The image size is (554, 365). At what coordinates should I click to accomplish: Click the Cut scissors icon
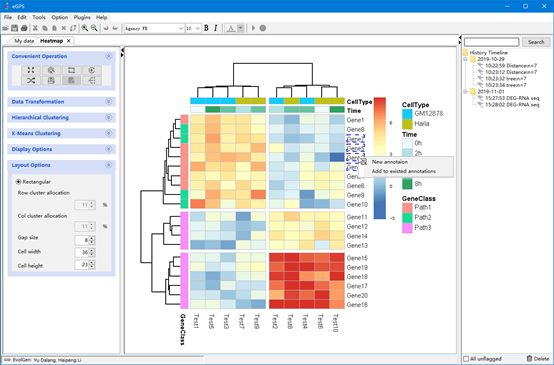[x=35, y=28]
